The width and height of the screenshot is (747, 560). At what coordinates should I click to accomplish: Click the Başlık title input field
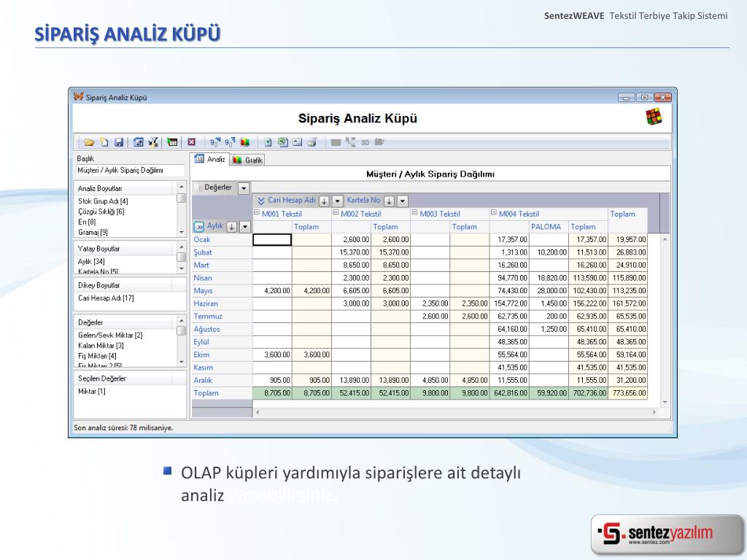point(130,171)
